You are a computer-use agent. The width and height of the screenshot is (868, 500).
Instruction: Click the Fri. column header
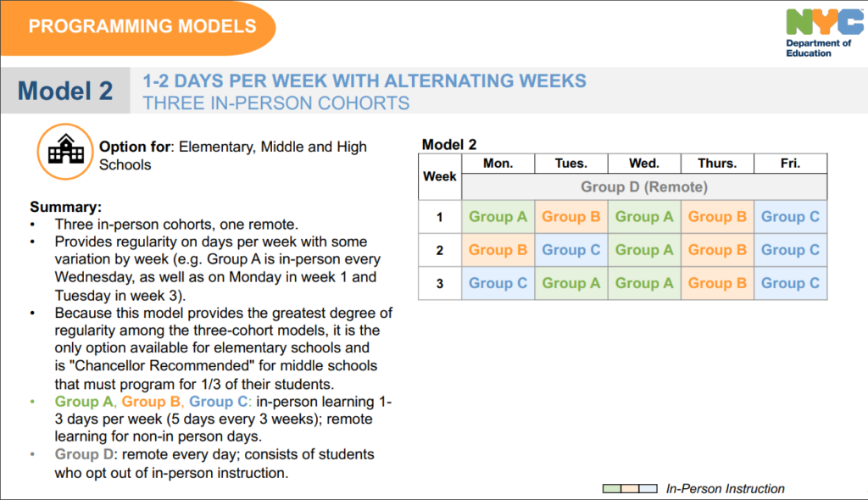pyautogui.click(x=790, y=164)
